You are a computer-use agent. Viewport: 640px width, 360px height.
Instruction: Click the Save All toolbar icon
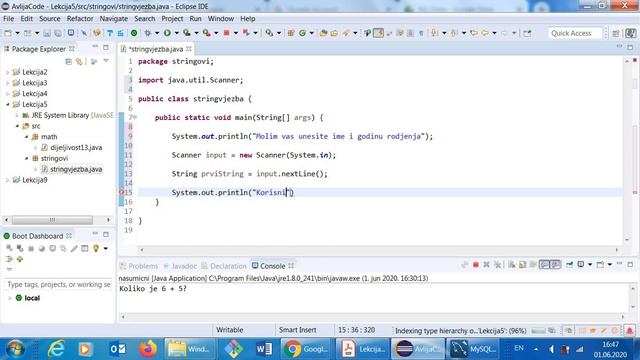58,33
